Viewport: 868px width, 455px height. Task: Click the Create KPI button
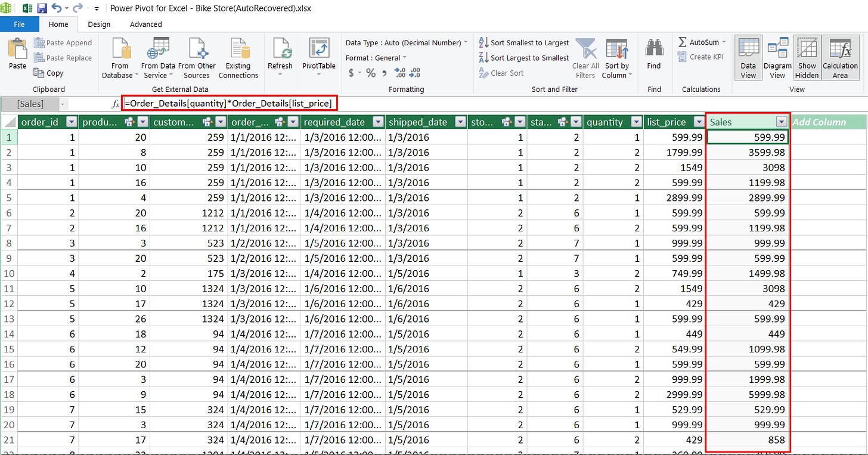coord(702,57)
